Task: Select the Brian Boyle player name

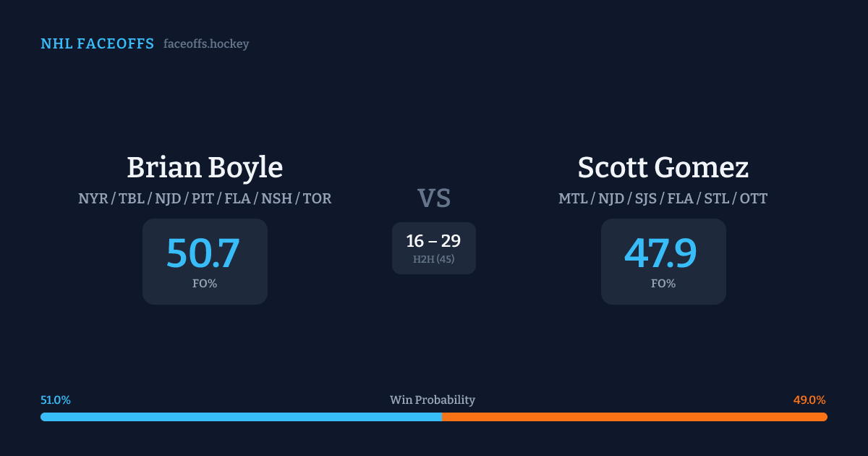Action: pyautogui.click(x=205, y=168)
